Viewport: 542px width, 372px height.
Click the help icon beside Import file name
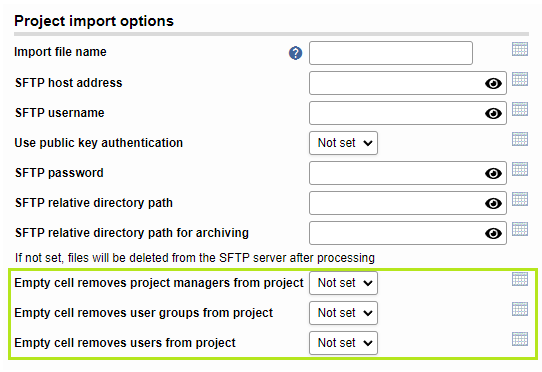click(296, 53)
